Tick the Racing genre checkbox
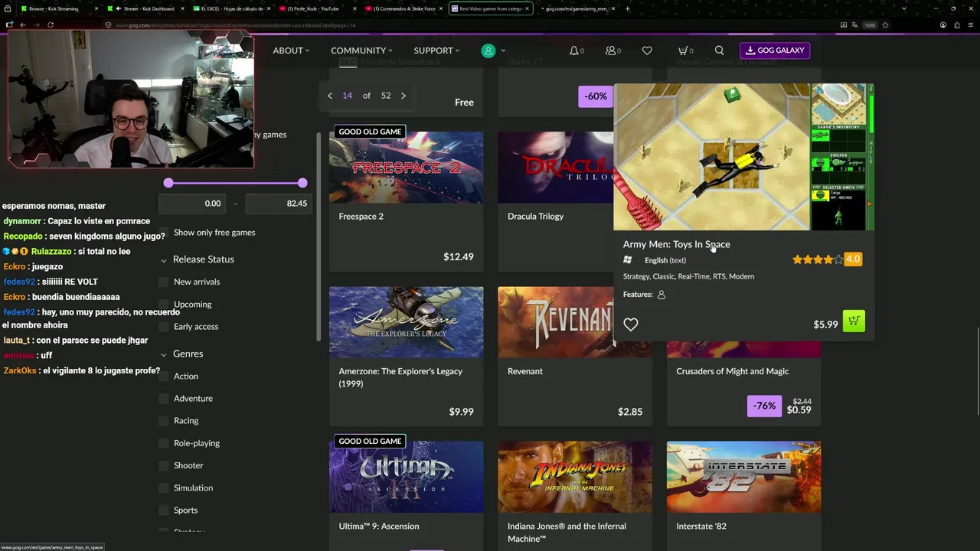Screen dimensions: 980x551 (x=164, y=421)
